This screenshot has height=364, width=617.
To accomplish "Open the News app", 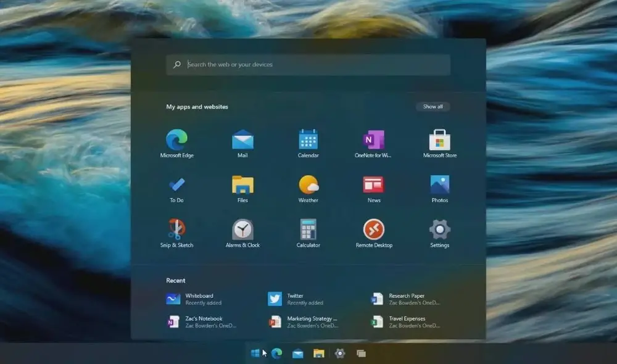I will tap(373, 186).
